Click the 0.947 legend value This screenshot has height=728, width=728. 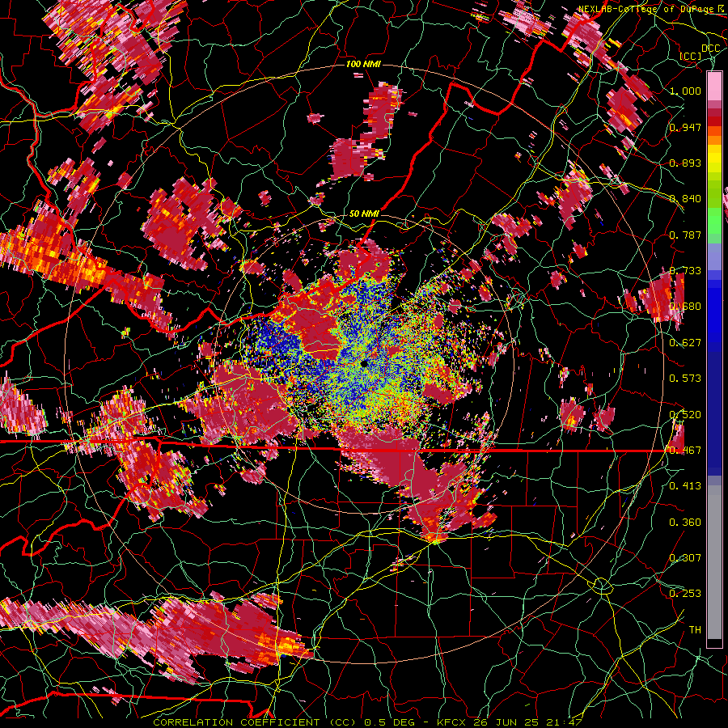pyautogui.click(x=685, y=127)
